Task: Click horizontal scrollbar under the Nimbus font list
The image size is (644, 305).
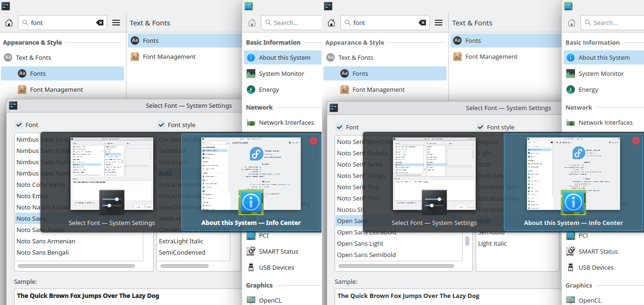Action: tap(76, 266)
